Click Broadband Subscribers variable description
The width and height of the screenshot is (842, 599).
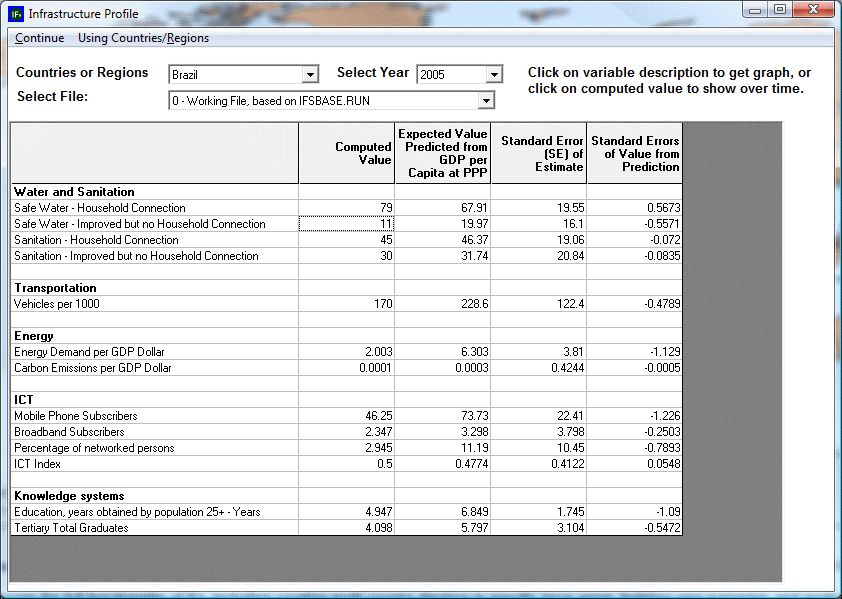tap(69, 432)
